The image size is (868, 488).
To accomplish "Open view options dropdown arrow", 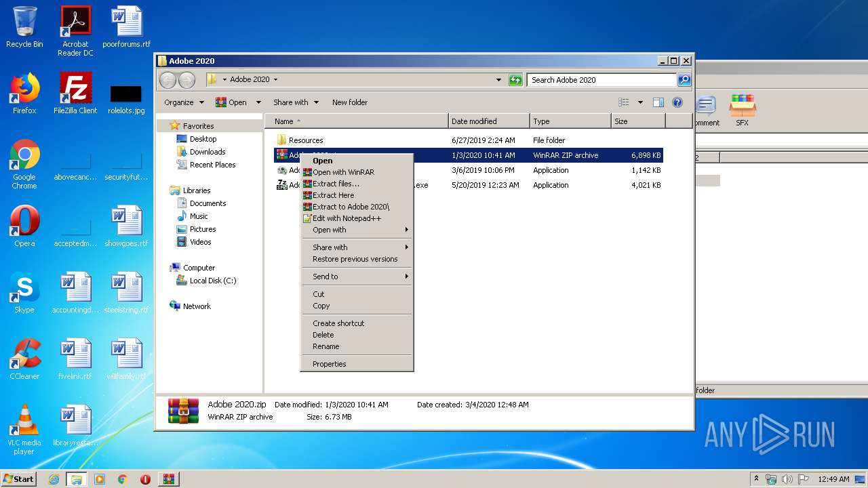I will point(640,102).
